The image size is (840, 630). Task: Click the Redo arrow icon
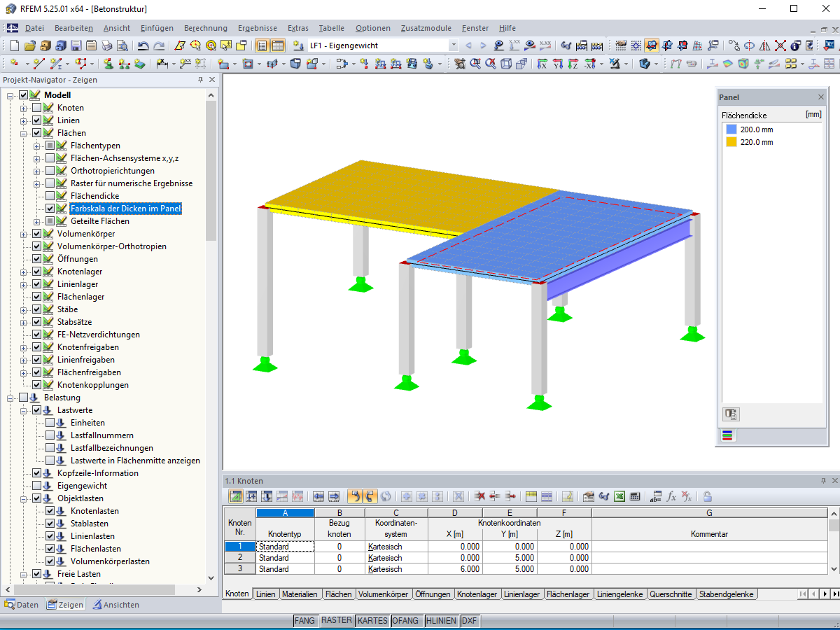tap(159, 45)
